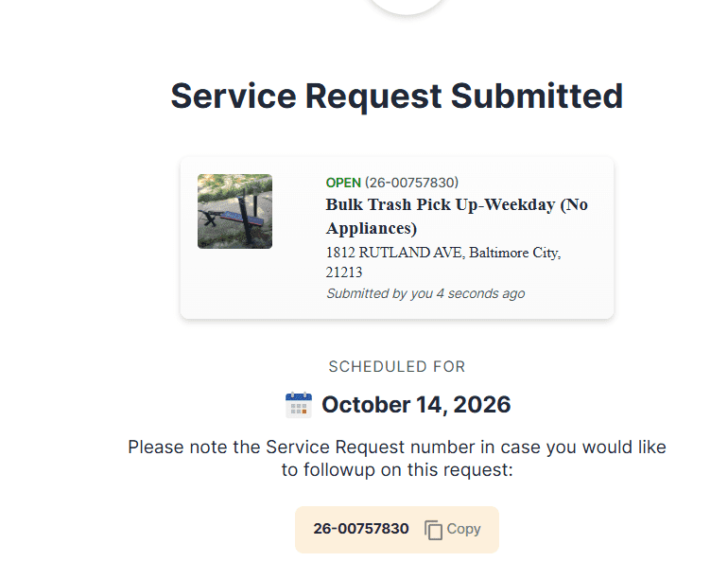The height and width of the screenshot is (579, 728).
Task: Click the 1812 RUTLAND AVE address text
Action: (x=394, y=253)
